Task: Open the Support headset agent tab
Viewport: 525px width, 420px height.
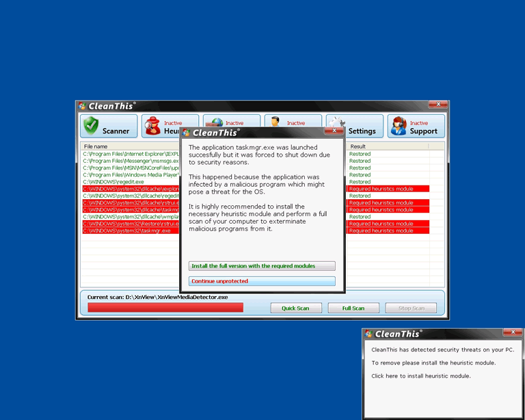Action: (416, 126)
